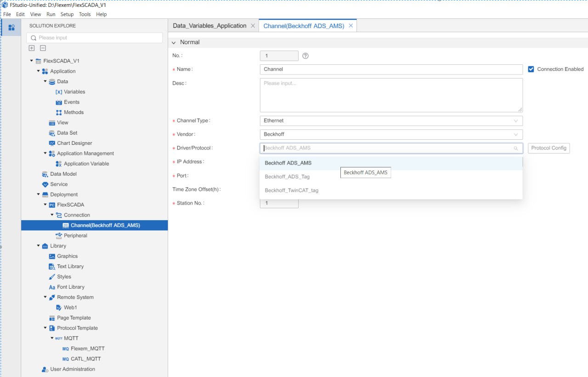Image resolution: width=588 pixels, height=377 pixels.
Task: Select the Remote System tree item
Action: [75, 297]
